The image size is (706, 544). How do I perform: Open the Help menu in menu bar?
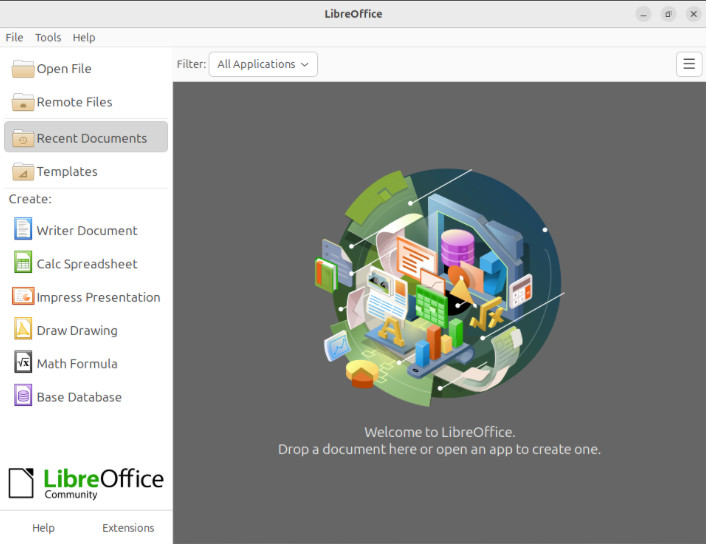point(84,37)
